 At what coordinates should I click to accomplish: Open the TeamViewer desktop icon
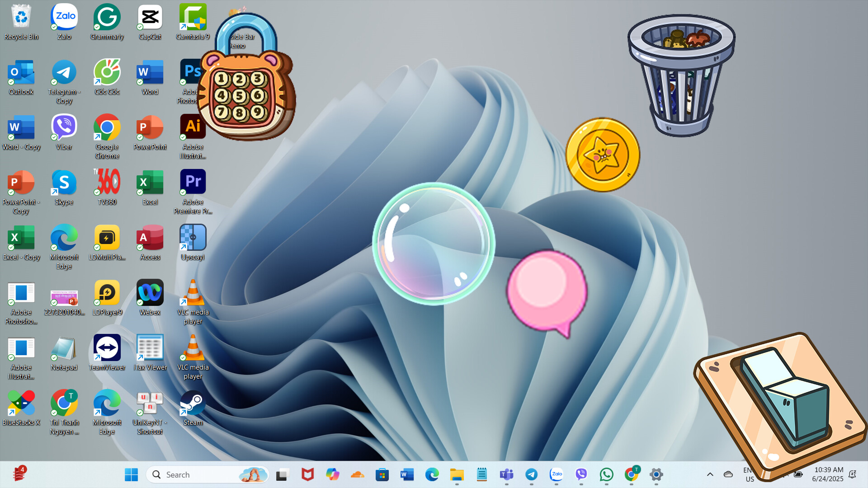[x=107, y=348]
